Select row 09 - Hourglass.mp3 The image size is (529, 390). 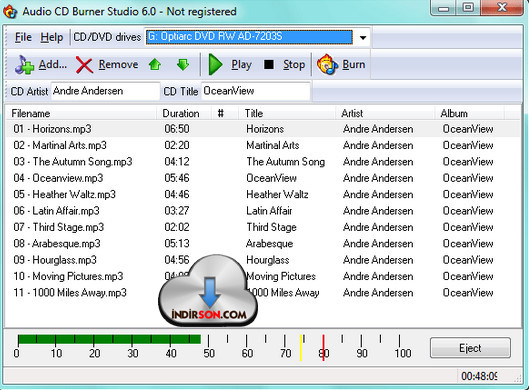pyautogui.click(x=263, y=260)
